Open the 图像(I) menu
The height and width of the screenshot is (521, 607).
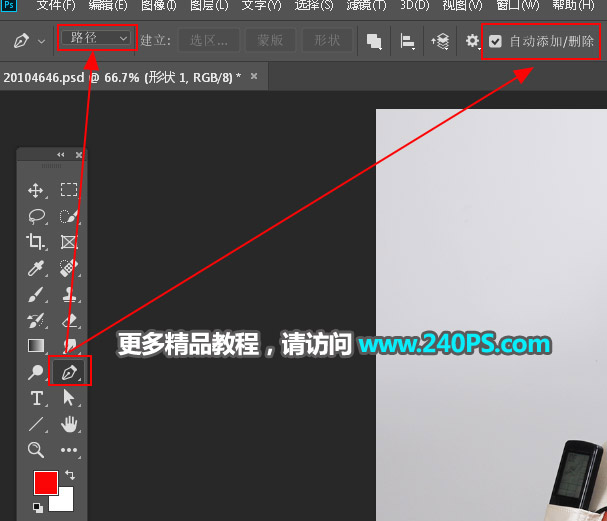coord(159,5)
